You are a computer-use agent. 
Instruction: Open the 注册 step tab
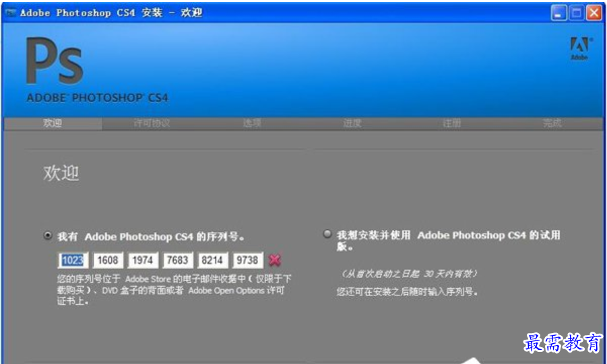point(452,123)
